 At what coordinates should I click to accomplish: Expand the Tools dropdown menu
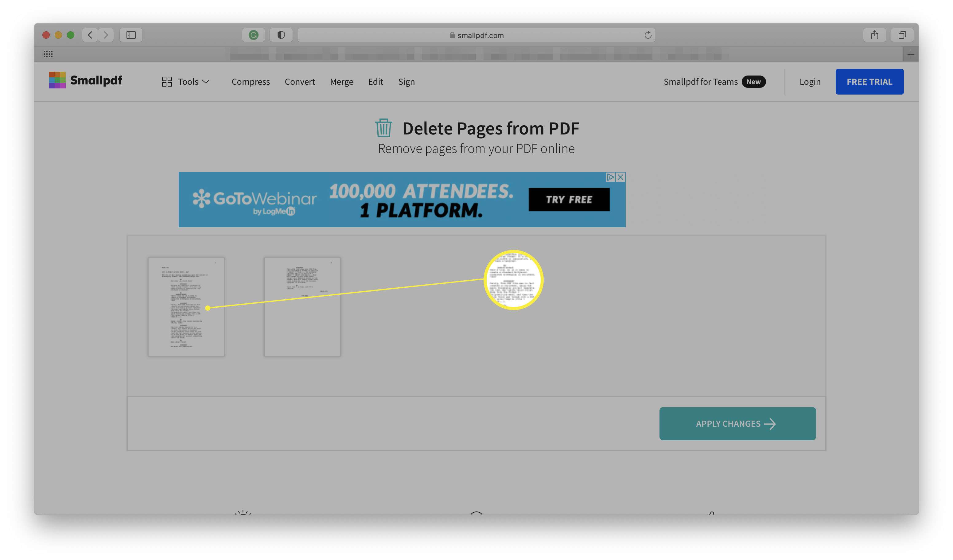[x=187, y=81]
